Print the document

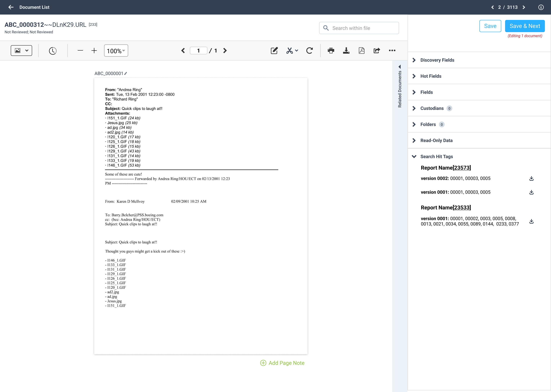(x=331, y=51)
